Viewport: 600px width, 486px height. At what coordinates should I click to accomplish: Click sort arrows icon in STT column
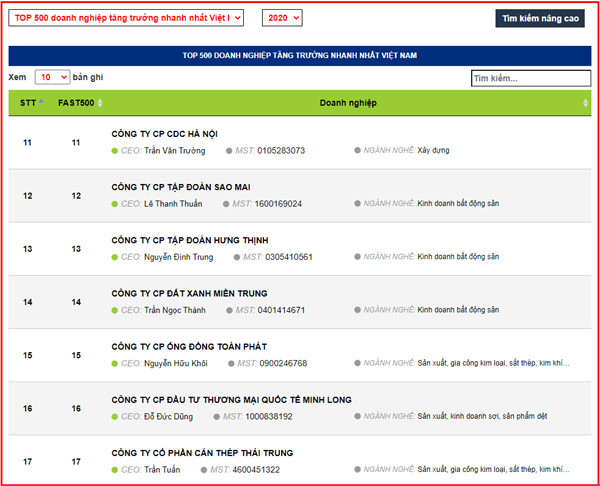[40, 103]
